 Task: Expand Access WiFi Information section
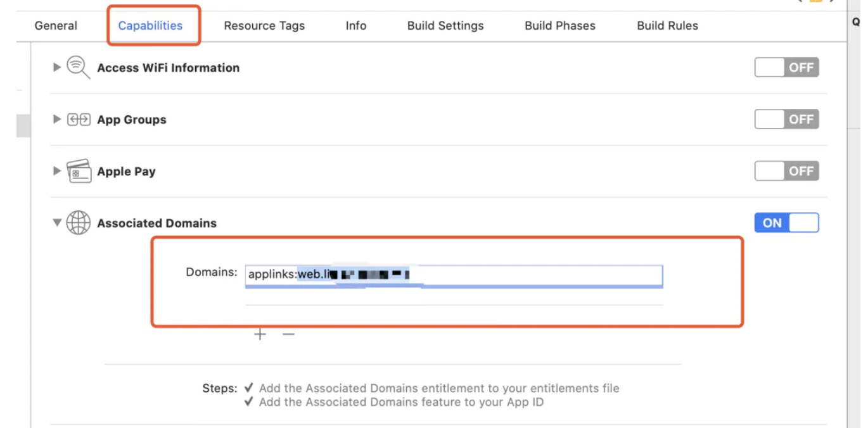click(57, 67)
